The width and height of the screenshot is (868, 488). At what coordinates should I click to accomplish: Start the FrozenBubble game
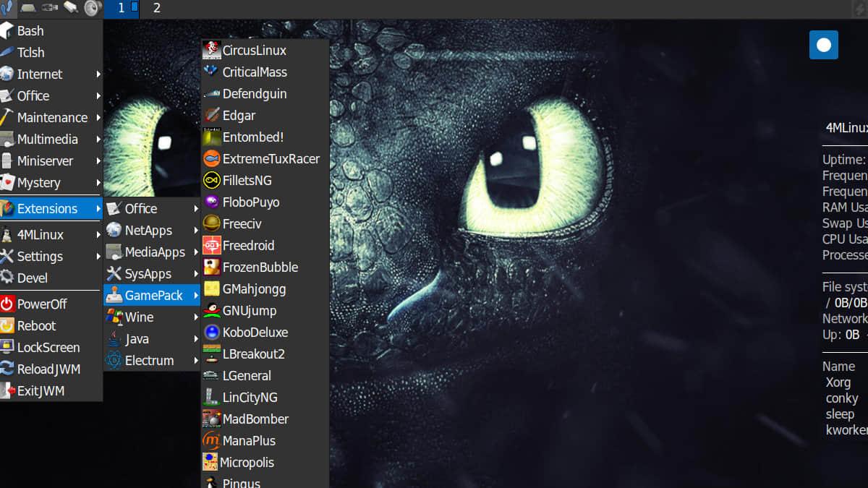pyautogui.click(x=260, y=267)
